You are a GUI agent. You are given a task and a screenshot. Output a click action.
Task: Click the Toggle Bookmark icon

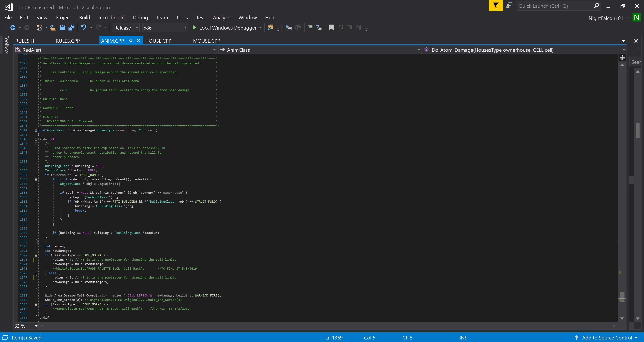tap(331, 28)
